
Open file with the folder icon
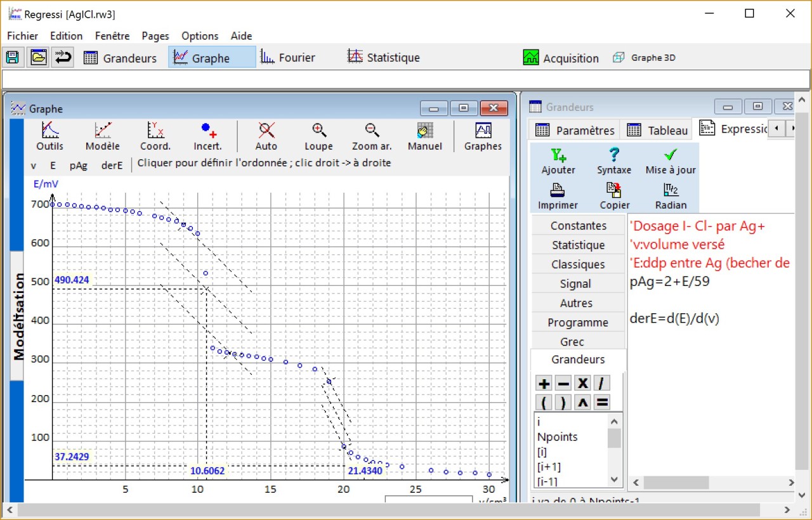[38, 58]
